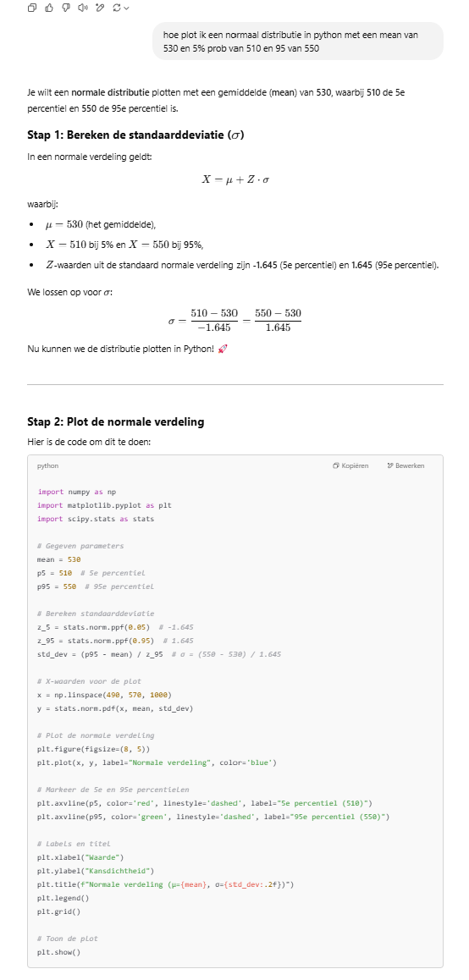Screen dimensions: 469x980
Task: Click the plt.show() line in code
Action: click(x=58, y=952)
